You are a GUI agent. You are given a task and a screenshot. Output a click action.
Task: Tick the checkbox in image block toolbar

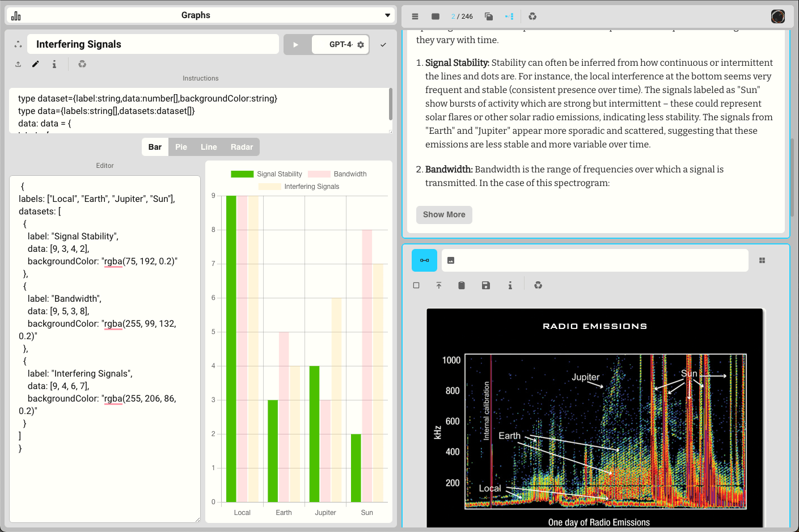point(416,285)
